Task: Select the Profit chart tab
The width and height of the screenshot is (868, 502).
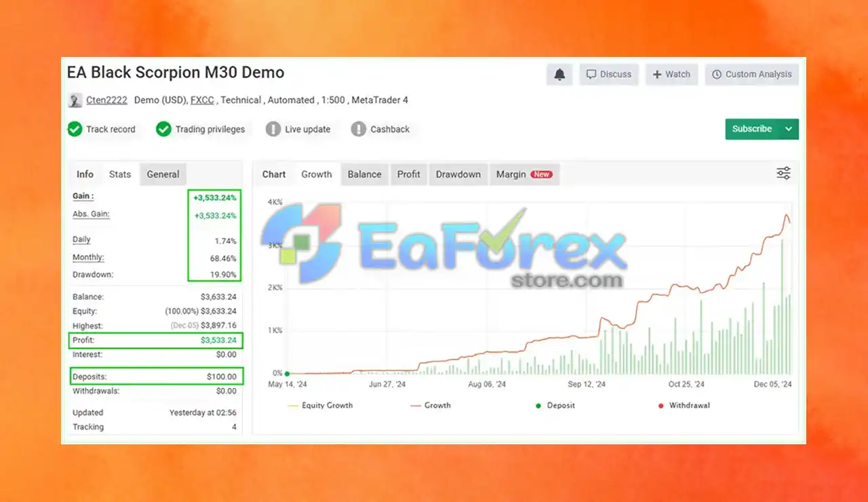Action: tap(409, 174)
